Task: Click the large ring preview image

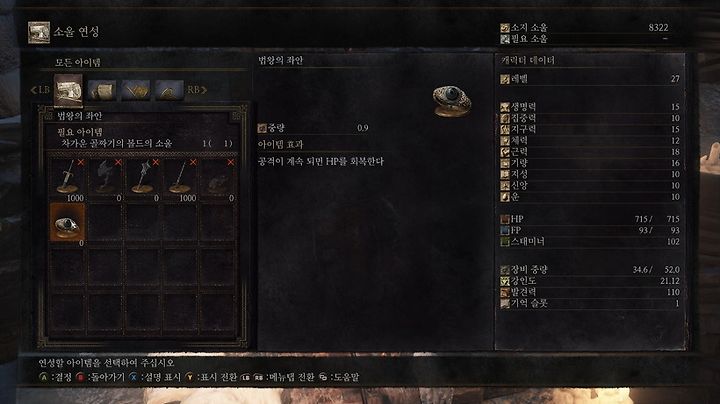Action: pyautogui.click(x=452, y=101)
